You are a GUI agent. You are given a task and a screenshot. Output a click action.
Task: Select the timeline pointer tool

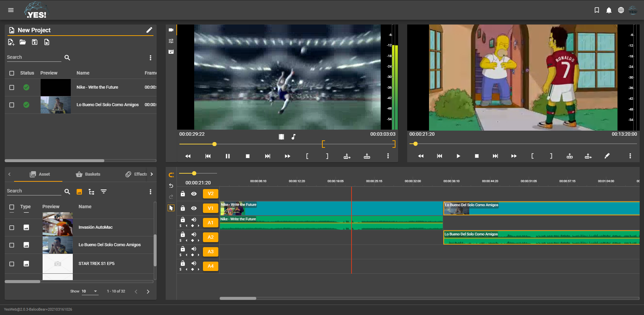click(171, 208)
